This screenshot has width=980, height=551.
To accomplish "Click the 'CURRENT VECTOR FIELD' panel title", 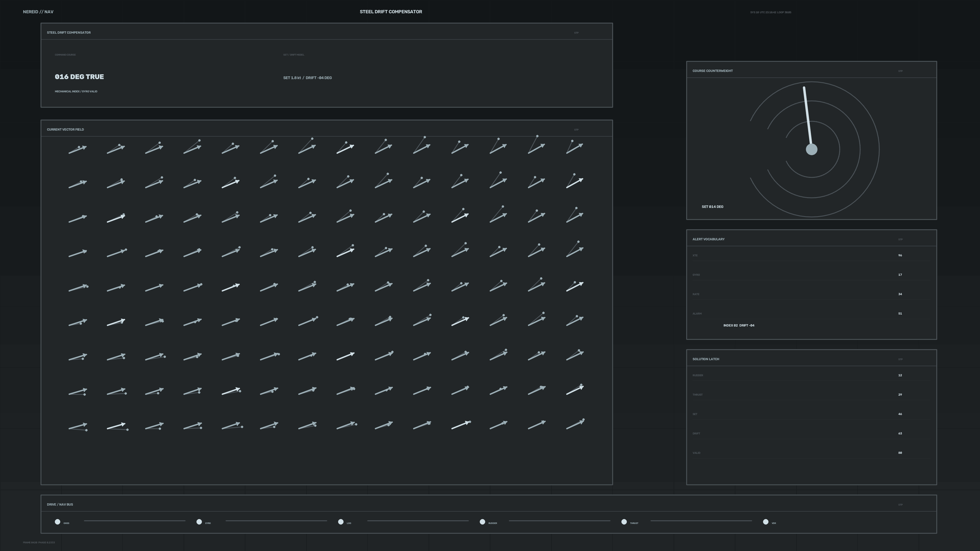I will coord(65,130).
